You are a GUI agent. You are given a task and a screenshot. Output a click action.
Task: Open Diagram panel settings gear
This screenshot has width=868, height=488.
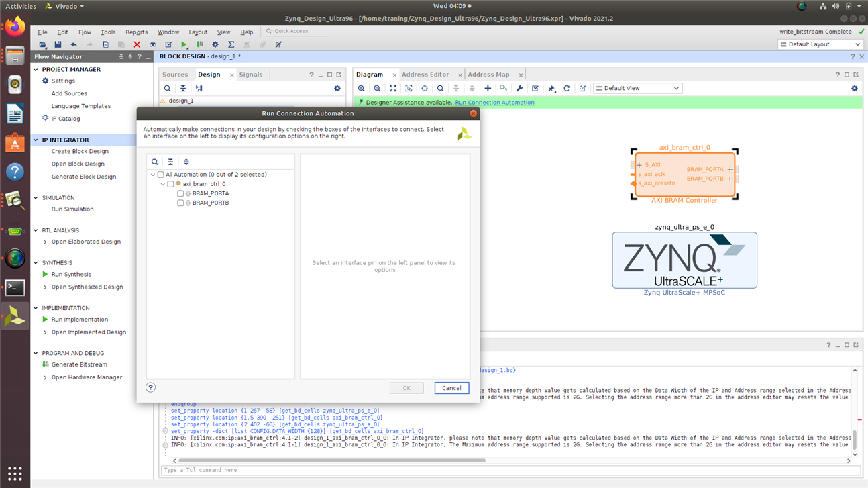pos(854,88)
